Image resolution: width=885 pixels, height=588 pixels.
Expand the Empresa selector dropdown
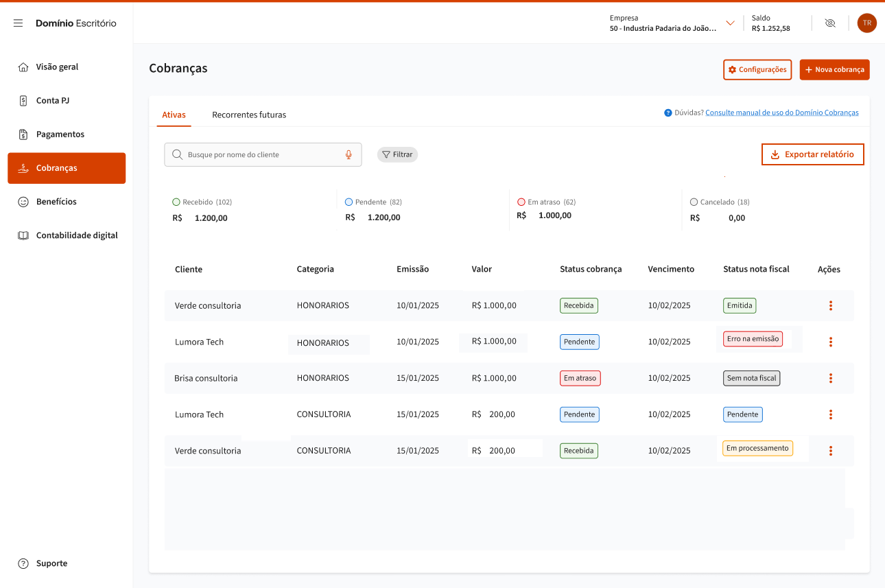click(x=730, y=23)
